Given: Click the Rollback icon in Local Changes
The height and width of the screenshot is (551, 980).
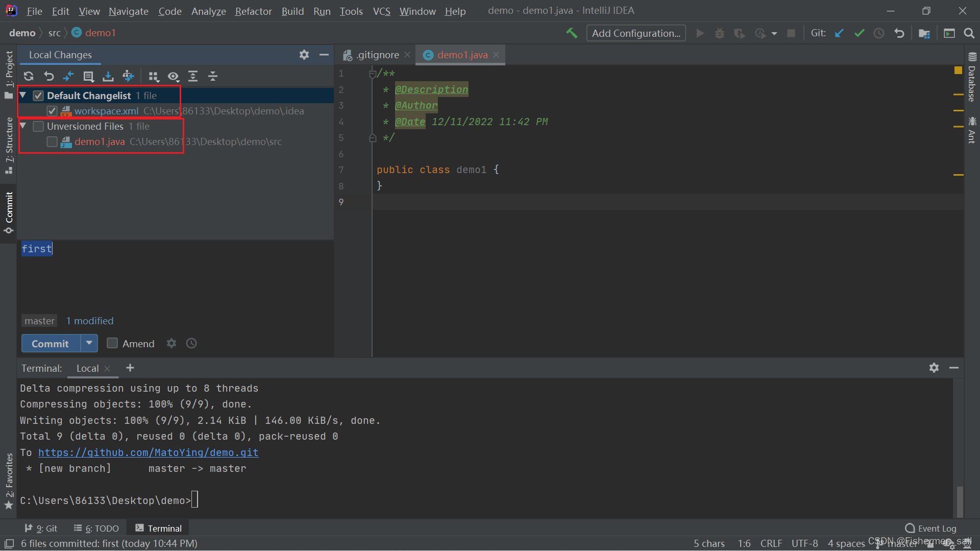Looking at the screenshot, I should 48,77.
